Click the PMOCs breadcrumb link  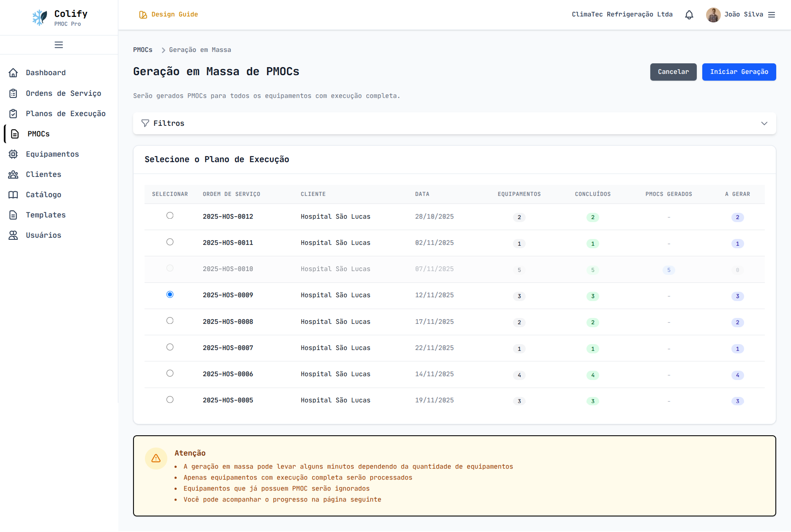pos(143,50)
